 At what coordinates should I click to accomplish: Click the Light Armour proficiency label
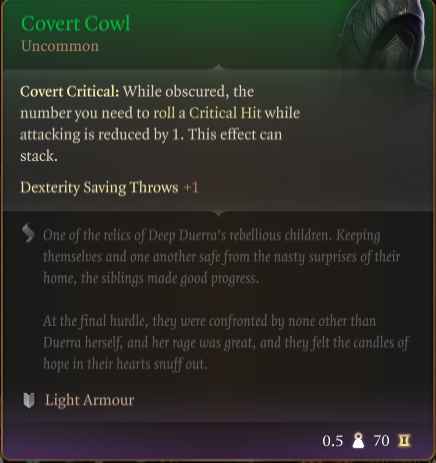pos(90,400)
